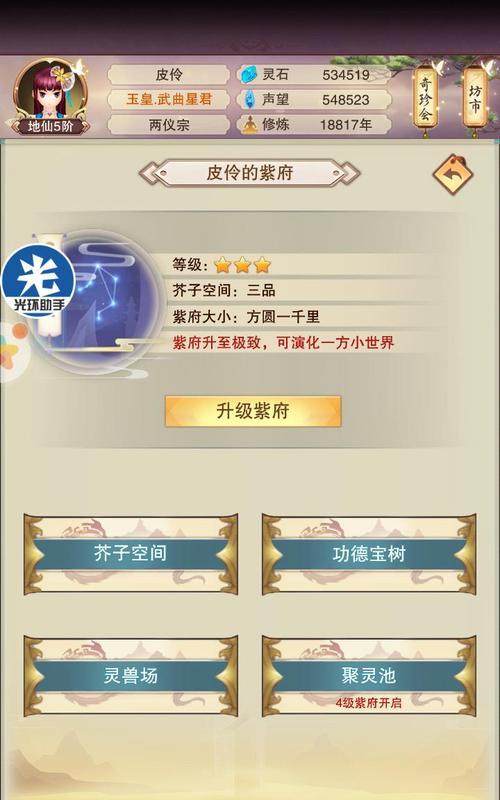The image size is (500, 800).
Task: Enter the 灵兽场 section
Action: [131, 676]
